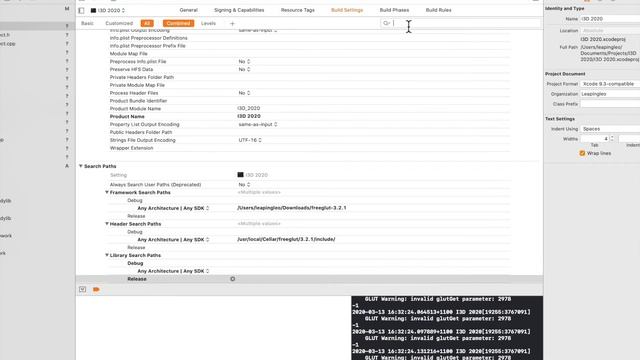Open Process Header Files value dropdown

coord(244,93)
